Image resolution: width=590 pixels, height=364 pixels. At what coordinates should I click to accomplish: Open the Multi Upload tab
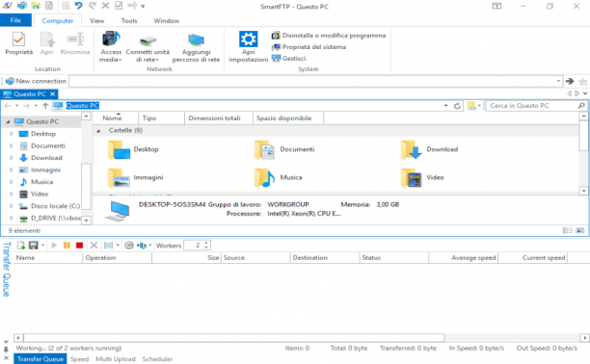pyautogui.click(x=115, y=359)
